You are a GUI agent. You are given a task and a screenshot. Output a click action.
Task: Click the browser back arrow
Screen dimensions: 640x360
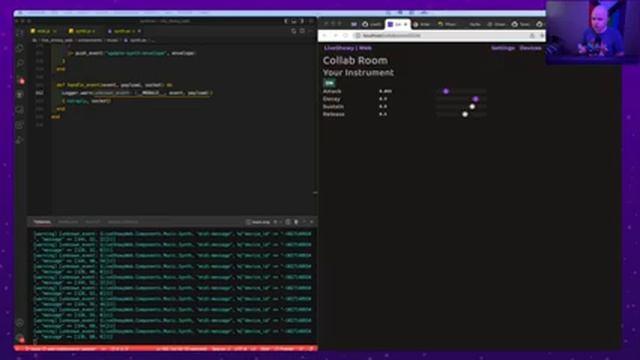(x=325, y=36)
